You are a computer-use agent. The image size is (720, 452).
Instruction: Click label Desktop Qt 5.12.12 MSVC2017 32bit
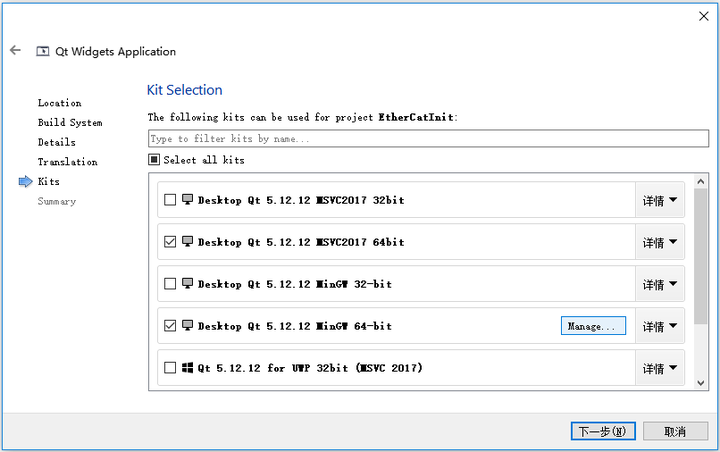pos(301,200)
